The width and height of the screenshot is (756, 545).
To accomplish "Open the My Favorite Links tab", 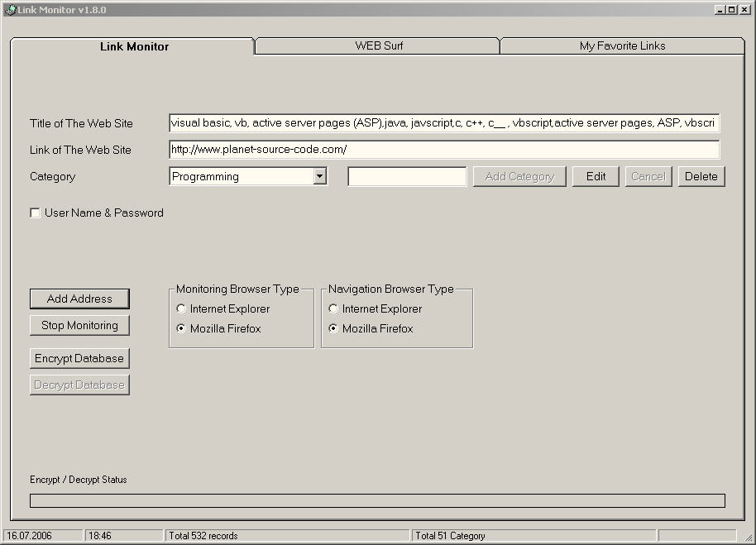I will click(x=622, y=46).
